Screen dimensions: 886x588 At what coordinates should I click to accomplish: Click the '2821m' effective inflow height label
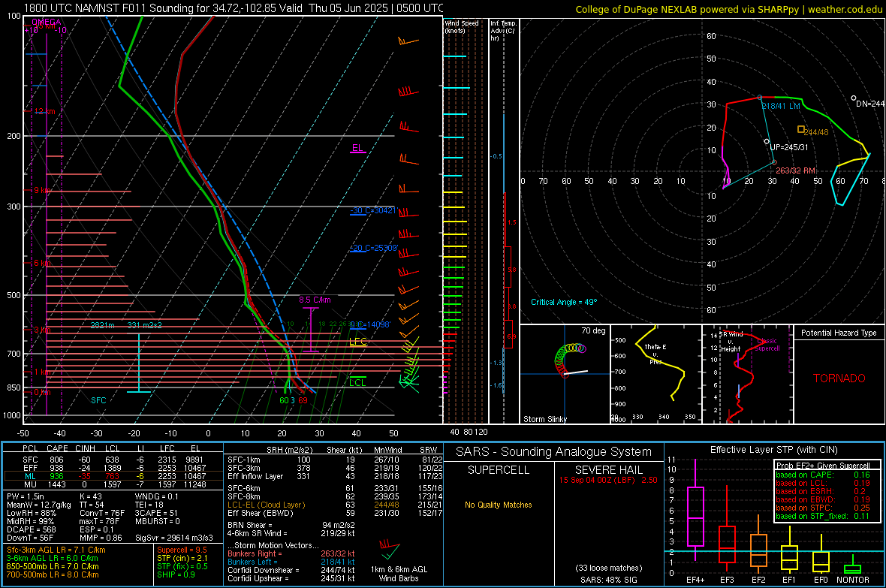[x=102, y=325]
